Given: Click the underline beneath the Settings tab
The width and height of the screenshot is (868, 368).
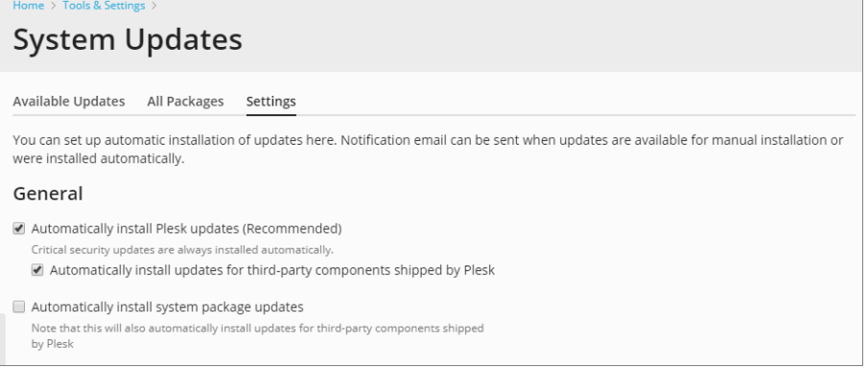Looking at the screenshot, I should 271,115.
